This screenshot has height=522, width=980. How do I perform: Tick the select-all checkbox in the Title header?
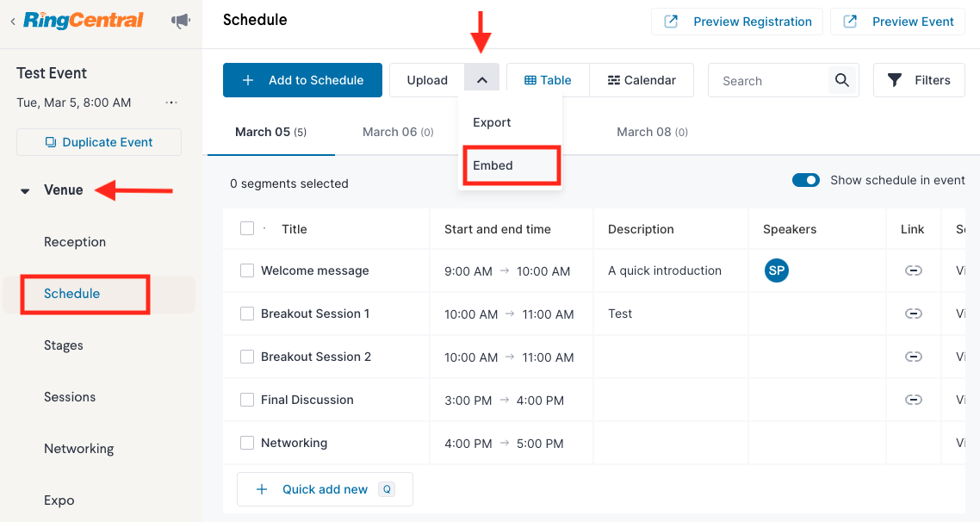pos(247,228)
